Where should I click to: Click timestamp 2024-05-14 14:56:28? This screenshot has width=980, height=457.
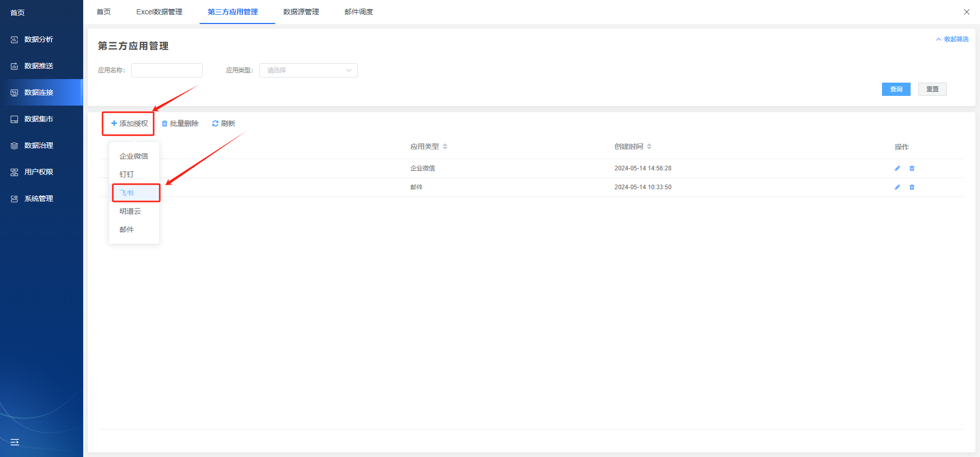[643, 168]
